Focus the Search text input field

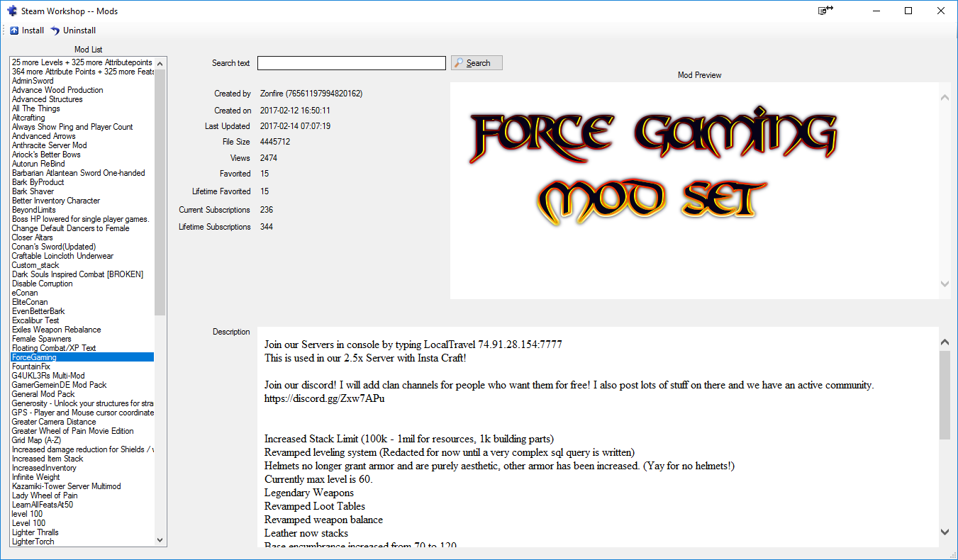(x=351, y=63)
